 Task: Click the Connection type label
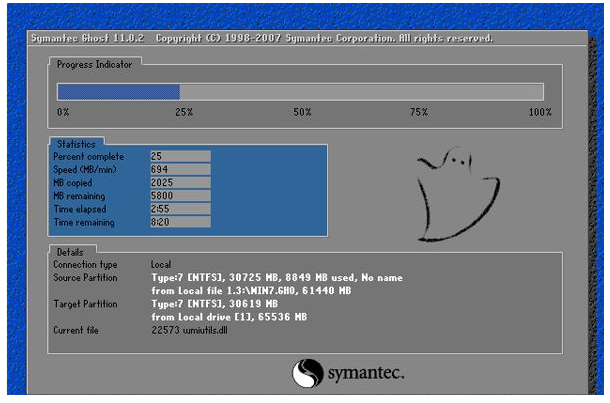[x=85, y=265]
